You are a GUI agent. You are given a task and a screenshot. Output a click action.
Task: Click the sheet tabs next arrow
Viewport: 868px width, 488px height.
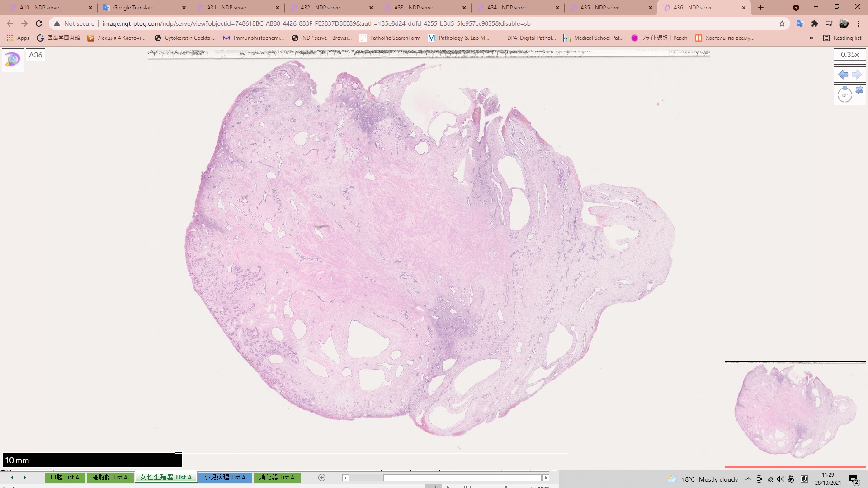[x=24, y=478]
